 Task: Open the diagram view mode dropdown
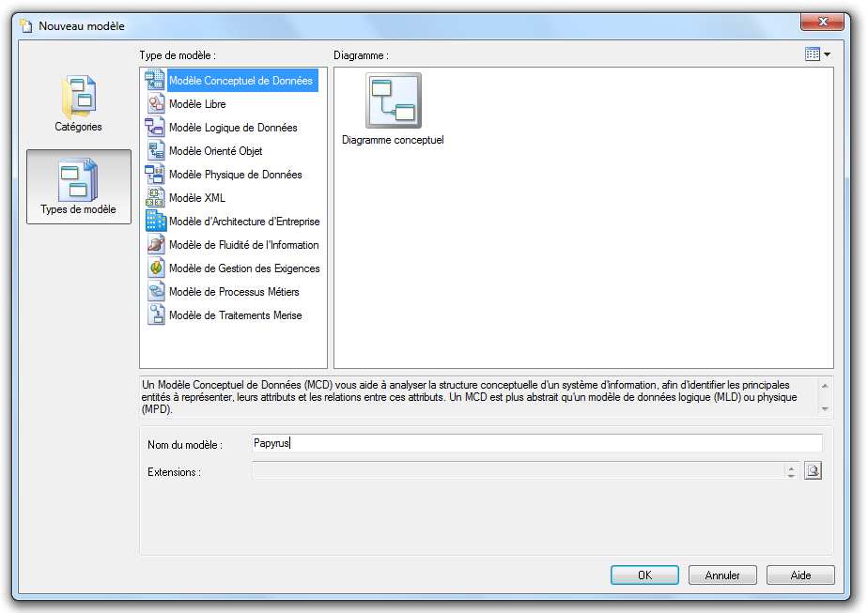[817, 54]
